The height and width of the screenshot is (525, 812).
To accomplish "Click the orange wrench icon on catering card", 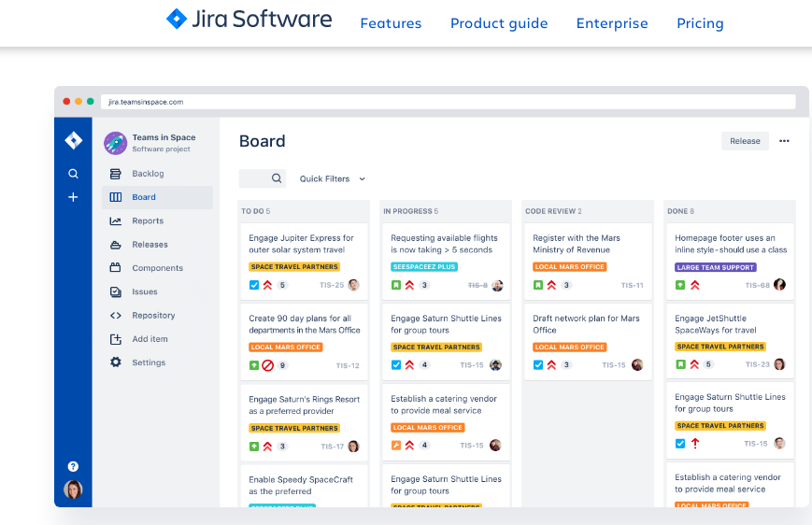I will (396, 446).
